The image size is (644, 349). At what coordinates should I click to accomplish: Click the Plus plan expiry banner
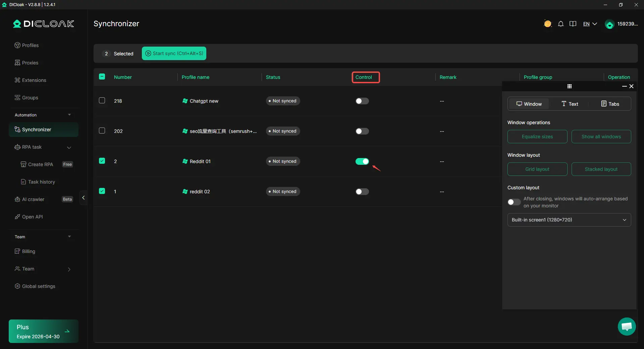pos(44,331)
